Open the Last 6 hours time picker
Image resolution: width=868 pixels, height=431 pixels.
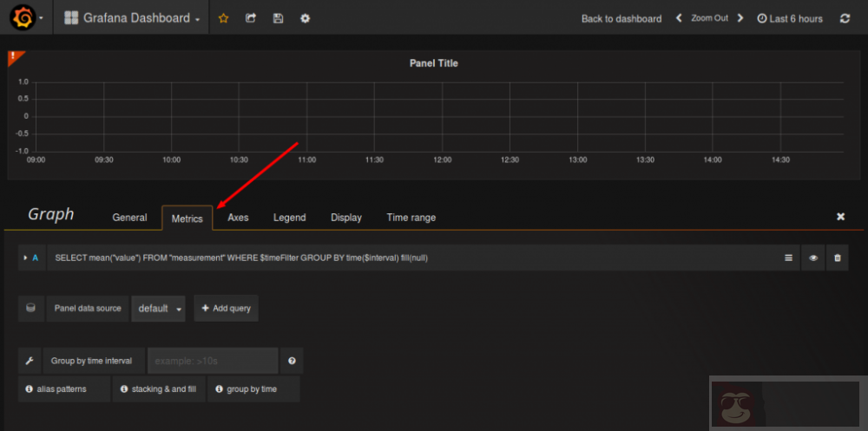point(789,18)
